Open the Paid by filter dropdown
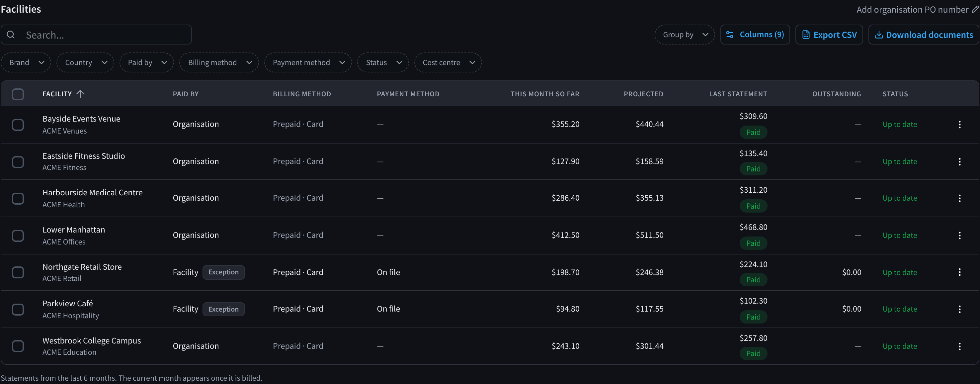The height and width of the screenshot is (384, 980). [x=146, y=62]
